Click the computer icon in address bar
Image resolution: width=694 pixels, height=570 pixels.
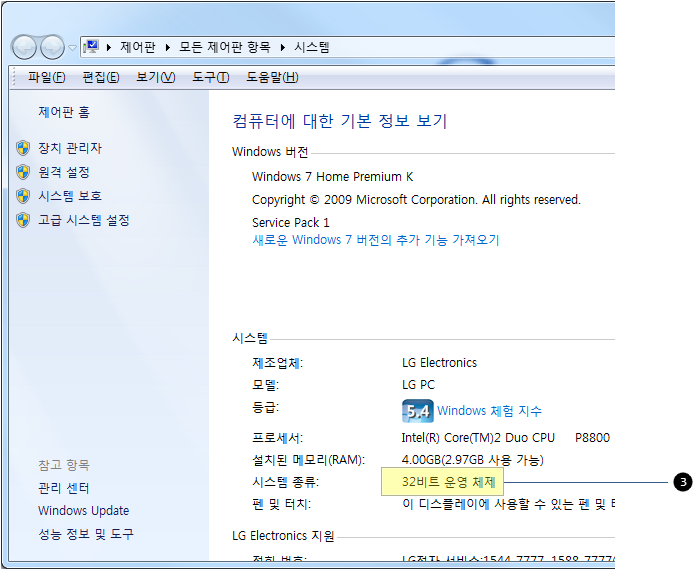(91, 47)
